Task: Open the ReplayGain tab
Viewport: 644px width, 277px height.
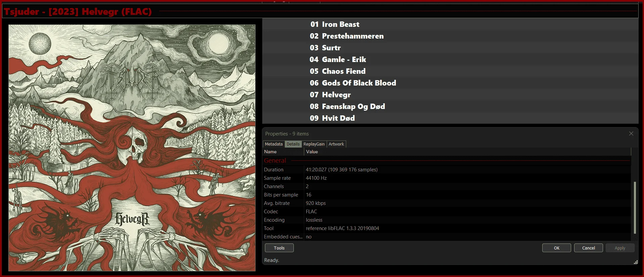Action: point(314,144)
